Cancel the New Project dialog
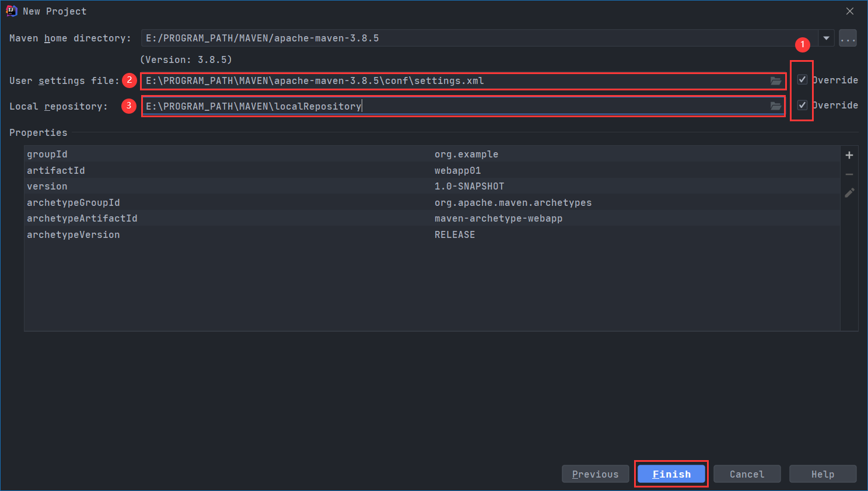 pyautogui.click(x=747, y=474)
